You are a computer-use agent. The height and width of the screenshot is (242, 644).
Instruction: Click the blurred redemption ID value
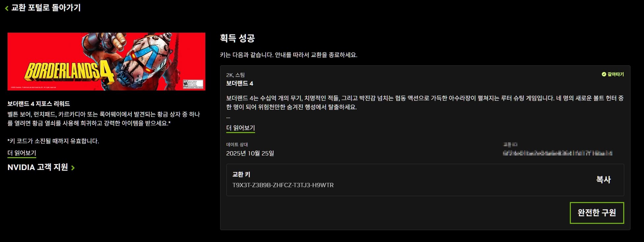558,153
